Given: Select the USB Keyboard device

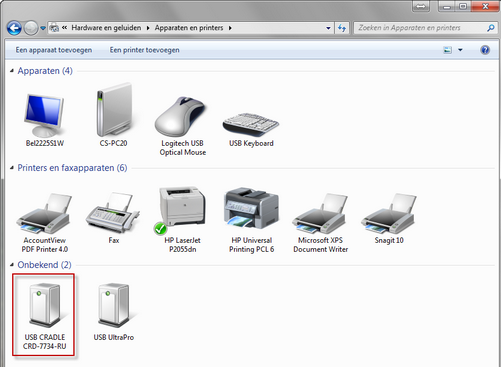Looking at the screenshot, I should 251,130.
